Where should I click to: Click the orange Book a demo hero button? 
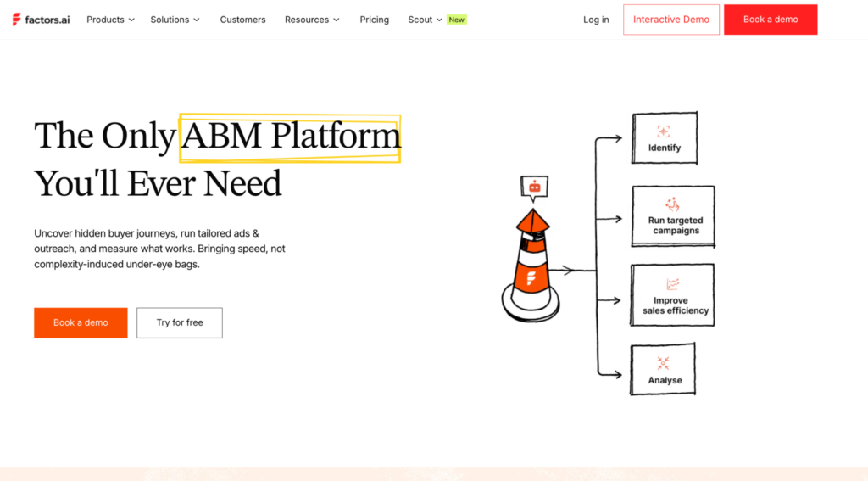81,322
